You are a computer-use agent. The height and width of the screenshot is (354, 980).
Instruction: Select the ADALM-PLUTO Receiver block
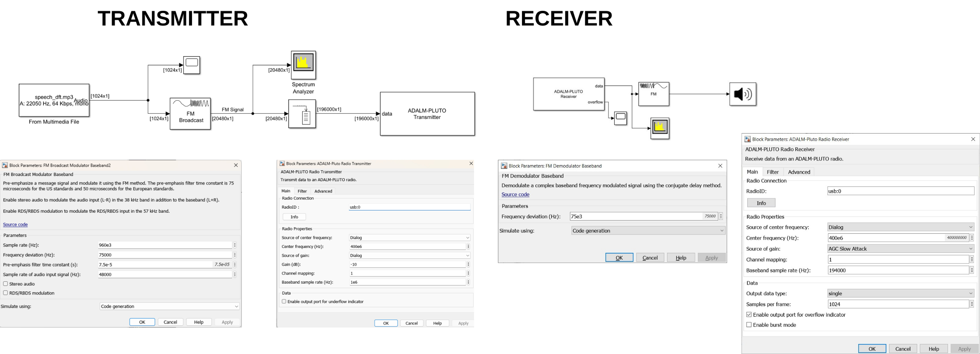pyautogui.click(x=569, y=94)
